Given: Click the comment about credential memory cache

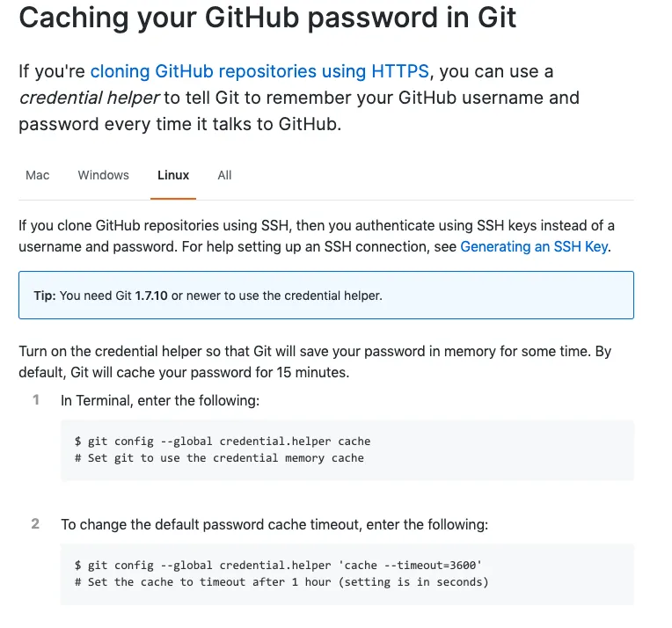Looking at the screenshot, I should 219,457.
